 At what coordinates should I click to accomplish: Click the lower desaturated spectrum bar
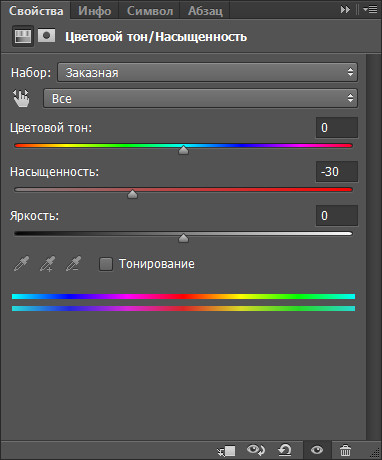[x=183, y=309]
